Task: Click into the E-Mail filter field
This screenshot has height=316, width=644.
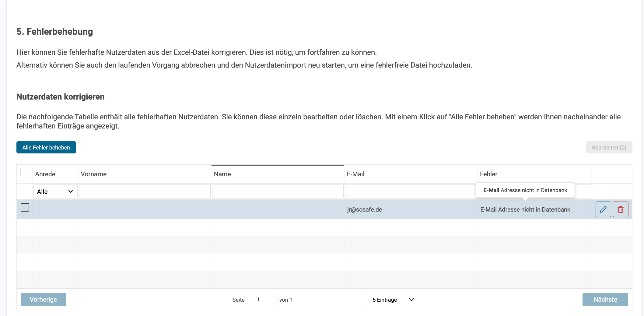Action: click(x=410, y=191)
